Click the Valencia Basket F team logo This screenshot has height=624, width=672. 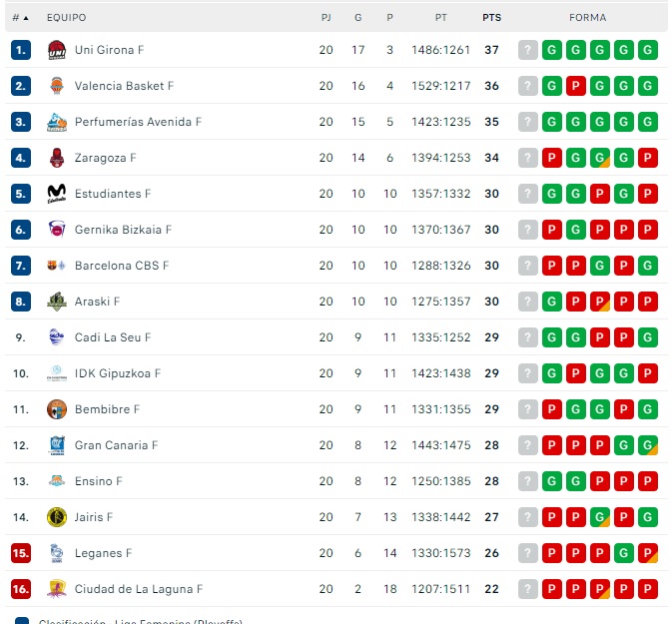click(57, 86)
